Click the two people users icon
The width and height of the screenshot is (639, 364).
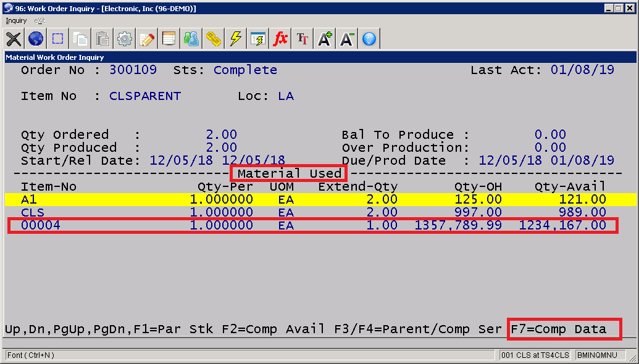tap(191, 39)
